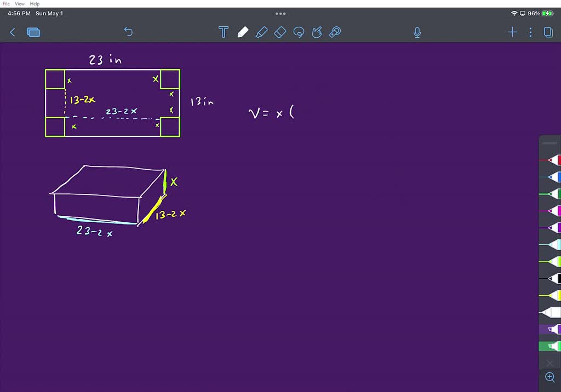Collapse the pen favorites sidebar via its handle
561x392 pixels.
point(549,143)
